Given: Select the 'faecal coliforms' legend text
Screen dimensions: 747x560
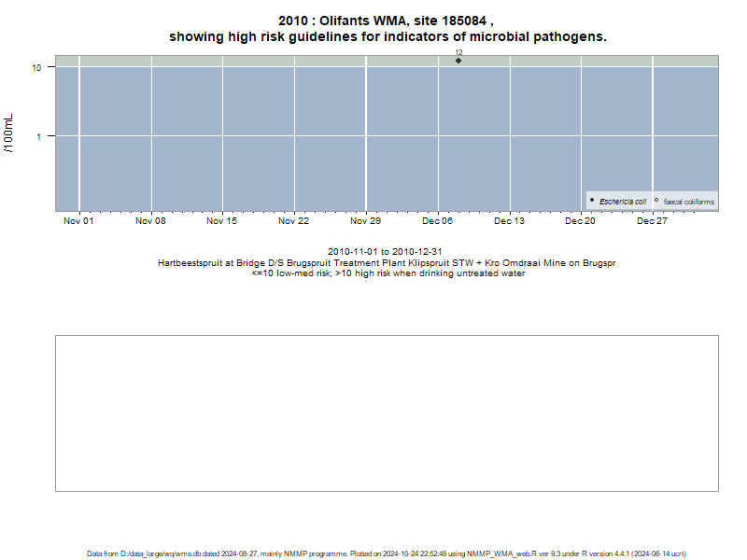Looking at the screenshot, I should pyautogui.click(x=689, y=202).
